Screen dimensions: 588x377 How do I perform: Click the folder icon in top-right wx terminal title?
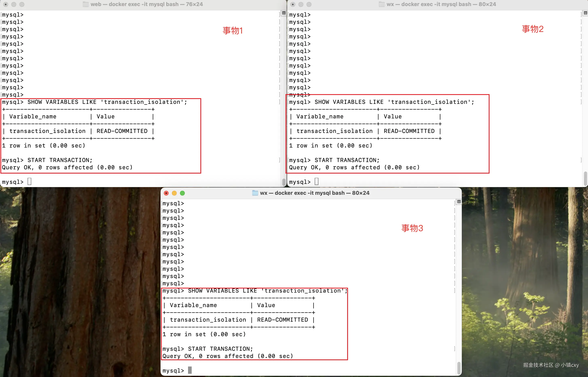click(382, 4)
